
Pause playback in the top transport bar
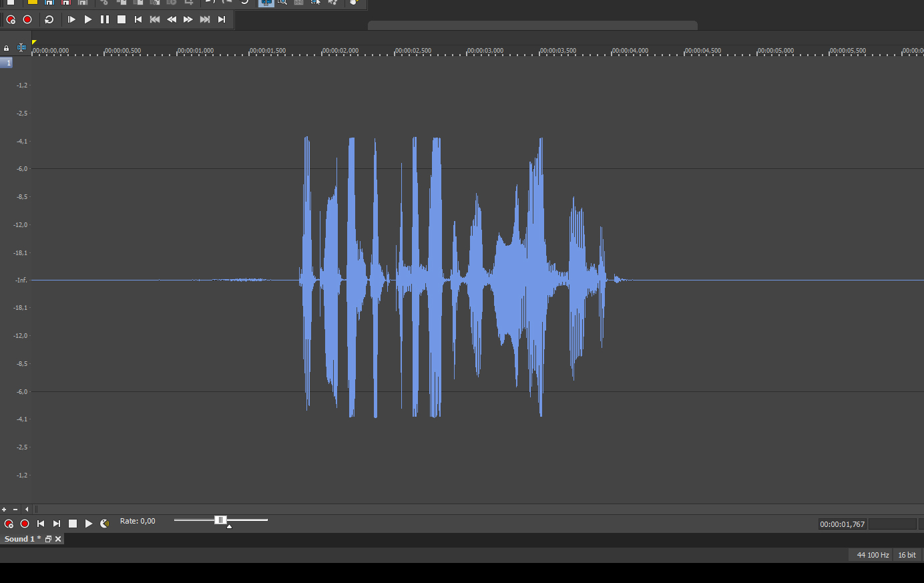pos(105,20)
